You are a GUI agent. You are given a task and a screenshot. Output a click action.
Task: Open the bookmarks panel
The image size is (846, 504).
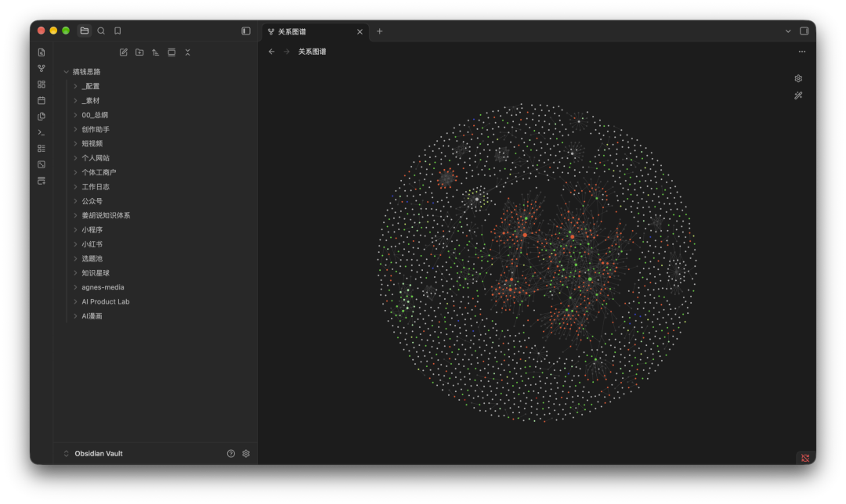point(117,31)
